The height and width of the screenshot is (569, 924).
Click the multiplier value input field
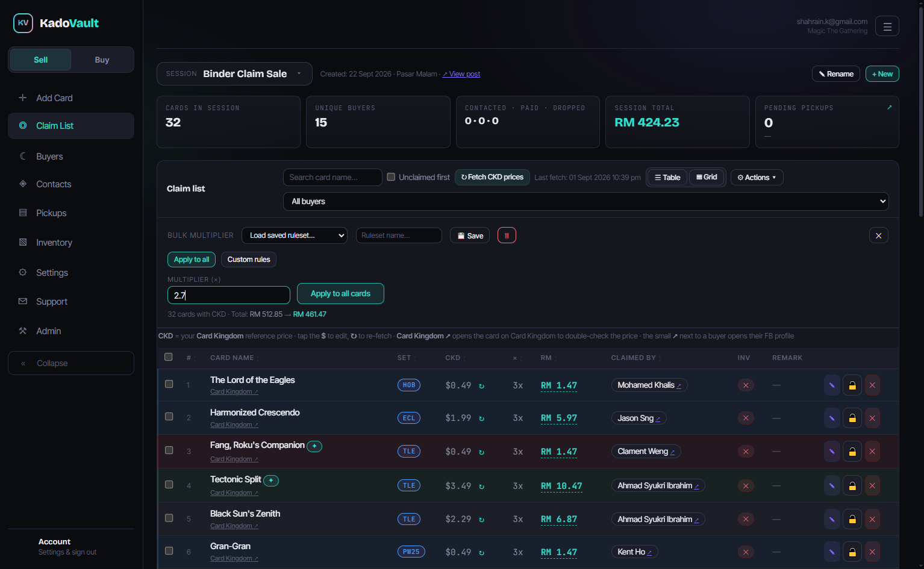tap(229, 295)
